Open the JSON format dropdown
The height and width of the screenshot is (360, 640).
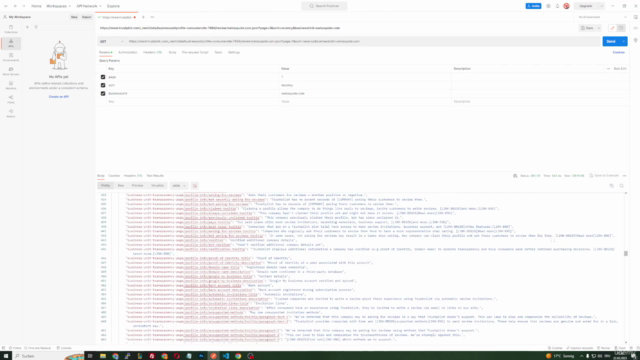click(x=179, y=186)
